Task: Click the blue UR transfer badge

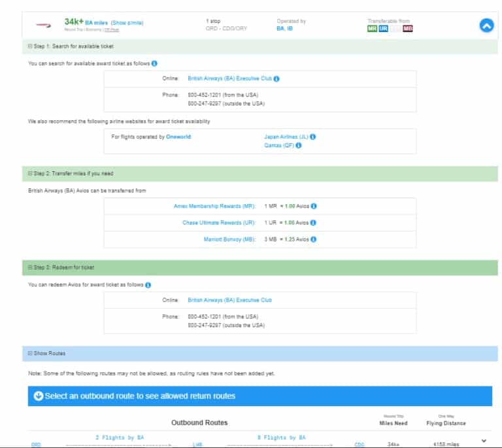Action: click(x=383, y=29)
